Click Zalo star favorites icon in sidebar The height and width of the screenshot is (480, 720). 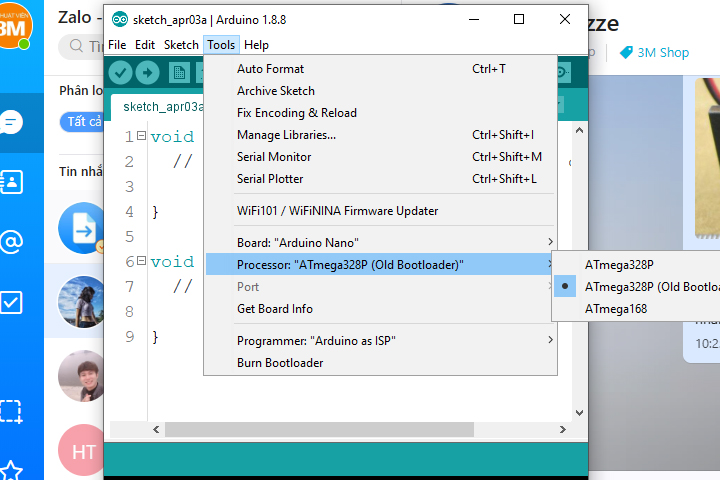[11, 470]
